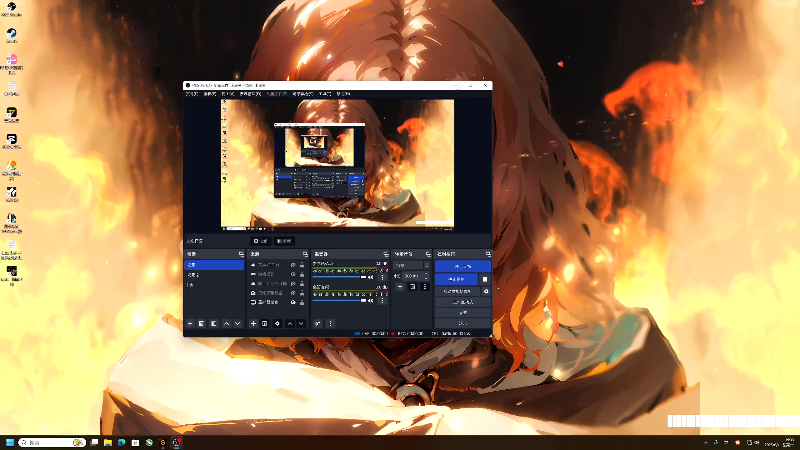Open scene filters from Scenes dock toolbar
The height and width of the screenshot is (450, 800).
pyautogui.click(x=214, y=323)
